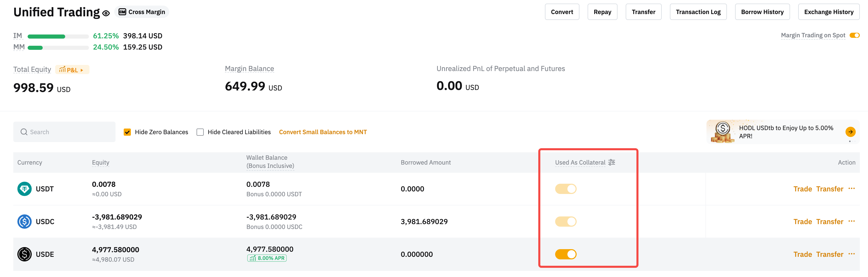
Task: Click the Wallet Balance column header
Action: coord(270,162)
